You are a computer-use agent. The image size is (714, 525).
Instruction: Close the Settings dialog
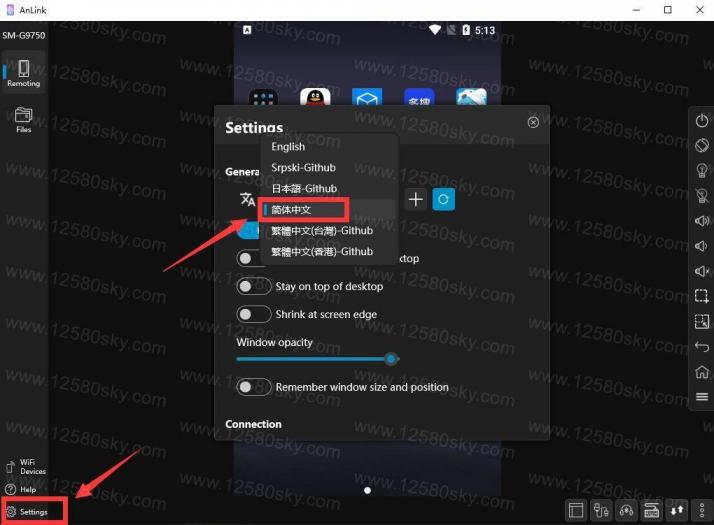pyautogui.click(x=533, y=122)
